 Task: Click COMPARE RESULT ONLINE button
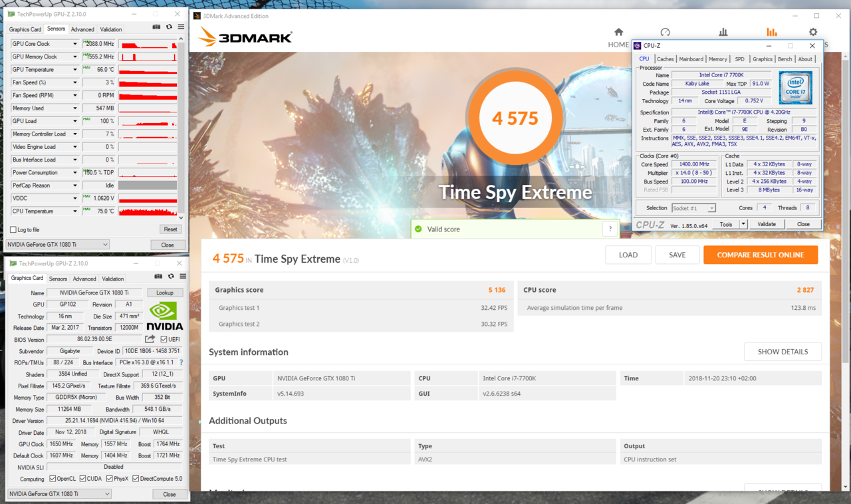761,255
